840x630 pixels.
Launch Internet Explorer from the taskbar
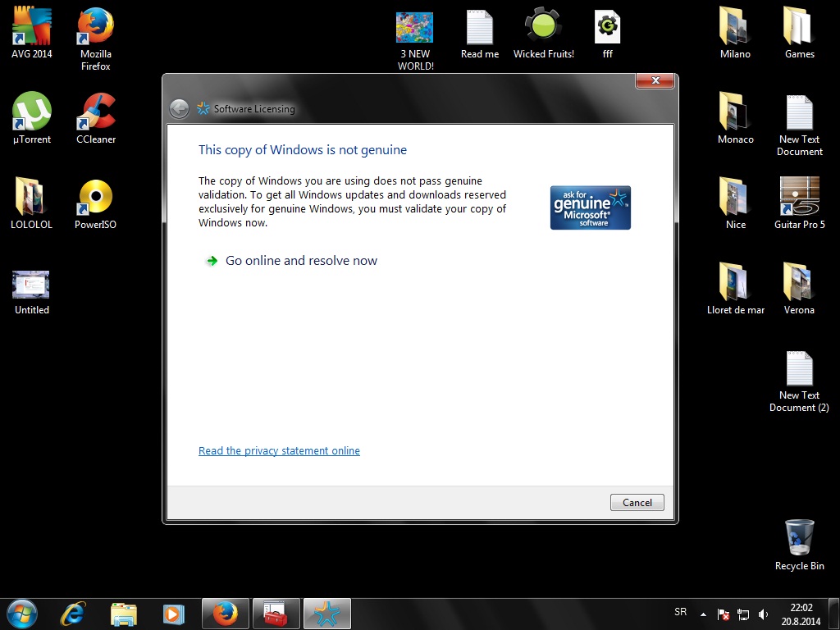pyautogui.click(x=73, y=614)
